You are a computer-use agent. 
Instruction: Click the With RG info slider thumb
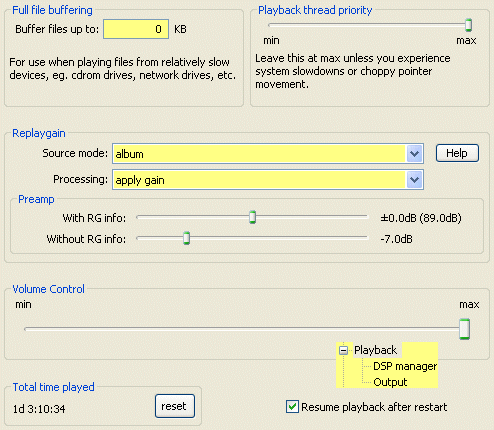[x=252, y=217]
